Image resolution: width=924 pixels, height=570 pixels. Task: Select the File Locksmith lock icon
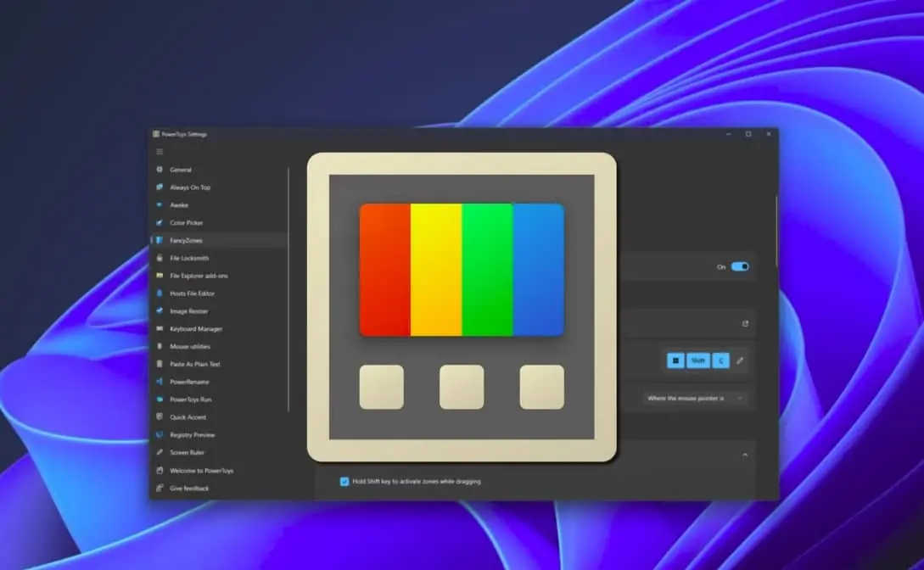(160, 258)
